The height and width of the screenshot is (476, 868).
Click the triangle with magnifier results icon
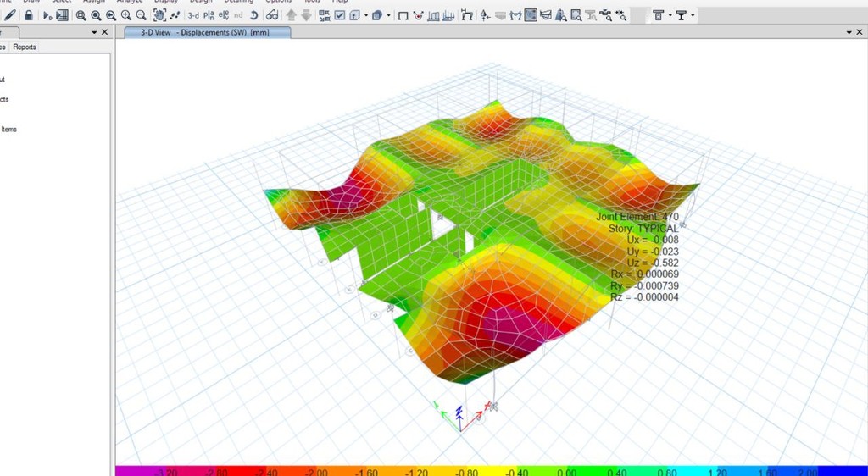tap(561, 15)
